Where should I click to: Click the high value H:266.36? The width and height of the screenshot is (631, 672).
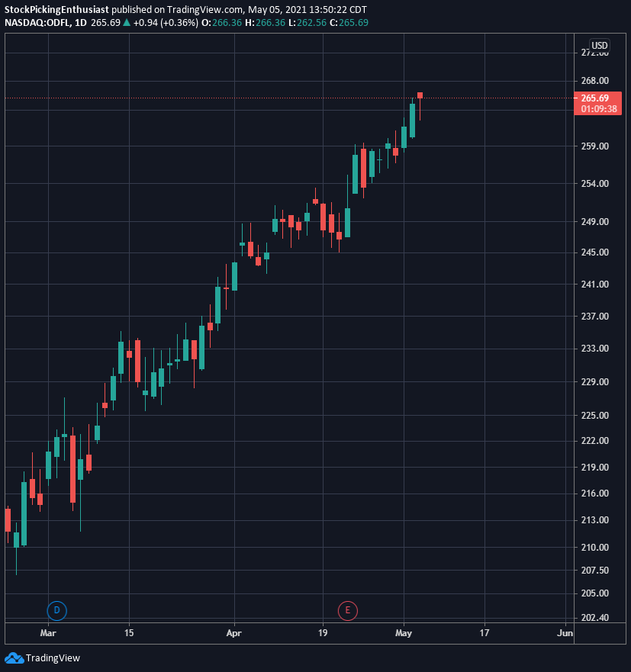pos(265,23)
